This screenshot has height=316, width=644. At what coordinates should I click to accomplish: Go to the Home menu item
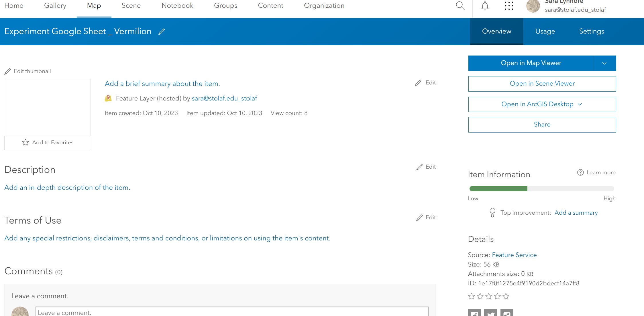(14, 6)
